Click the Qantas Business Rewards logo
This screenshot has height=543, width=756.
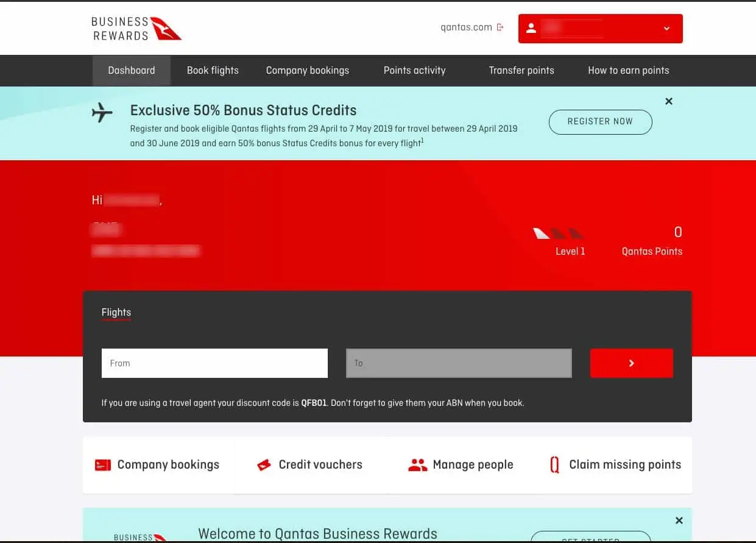pos(136,29)
